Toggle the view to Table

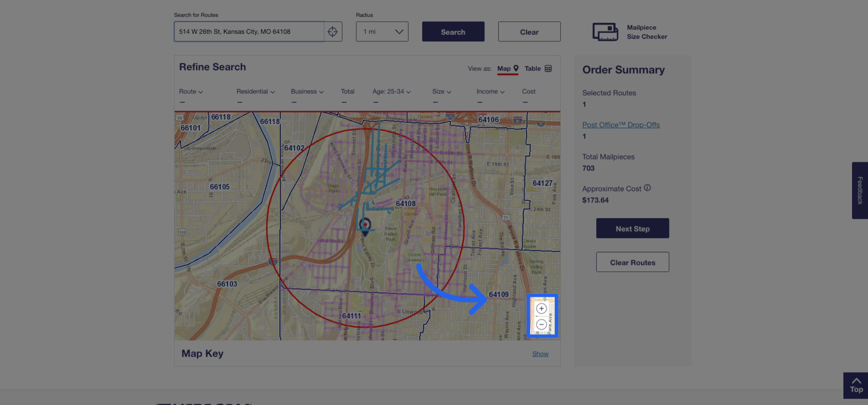[x=533, y=68]
